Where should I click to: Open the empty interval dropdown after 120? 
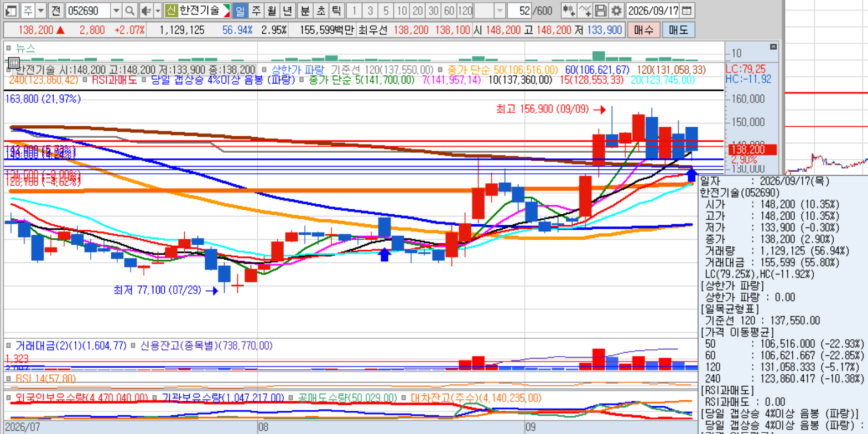tap(499, 11)
